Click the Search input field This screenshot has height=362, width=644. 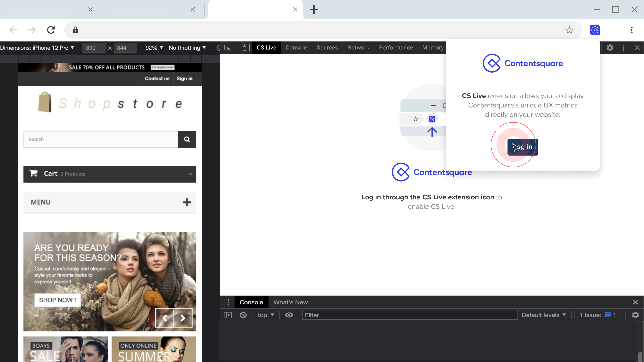pos(101,139)
